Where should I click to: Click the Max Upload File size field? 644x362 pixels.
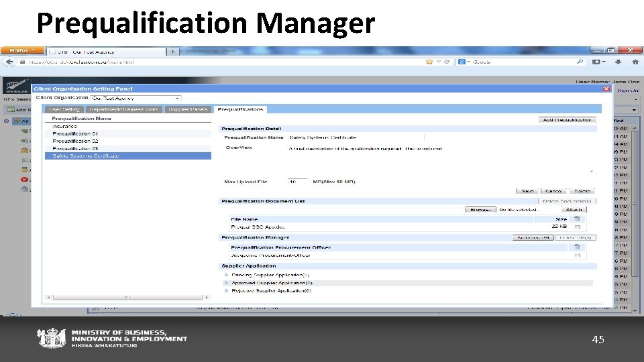(x=297, y=182)
